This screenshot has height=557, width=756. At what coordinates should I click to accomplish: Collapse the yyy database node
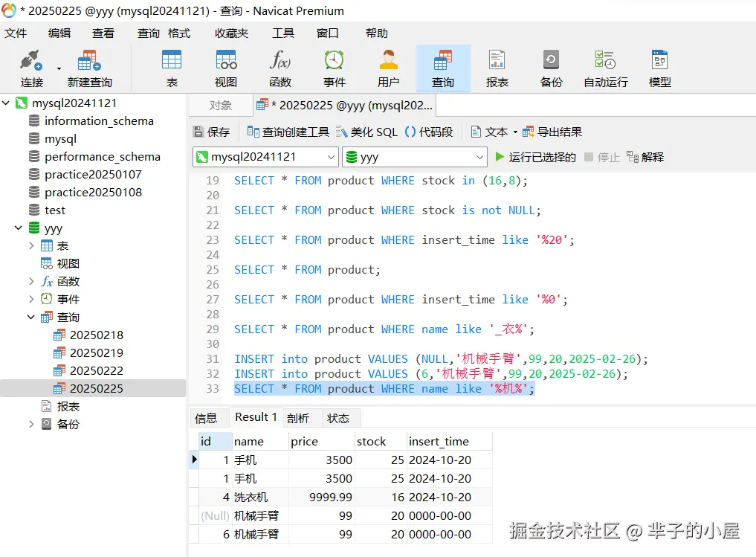tap(19, 228)
